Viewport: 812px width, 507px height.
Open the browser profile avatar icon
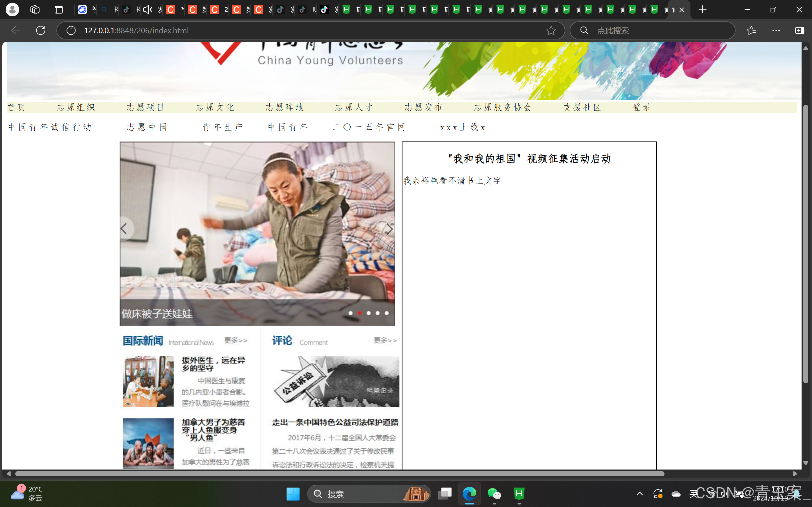tap(12, 10)
